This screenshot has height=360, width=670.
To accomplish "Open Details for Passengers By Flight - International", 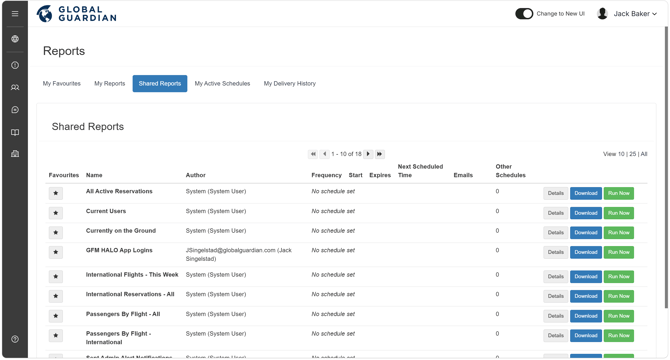I will [555, 336].
